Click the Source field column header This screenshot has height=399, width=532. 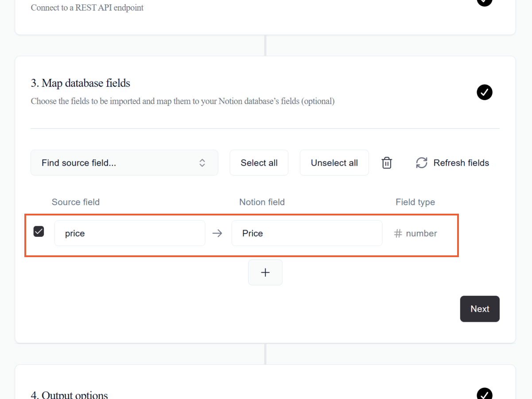(76, 202)
